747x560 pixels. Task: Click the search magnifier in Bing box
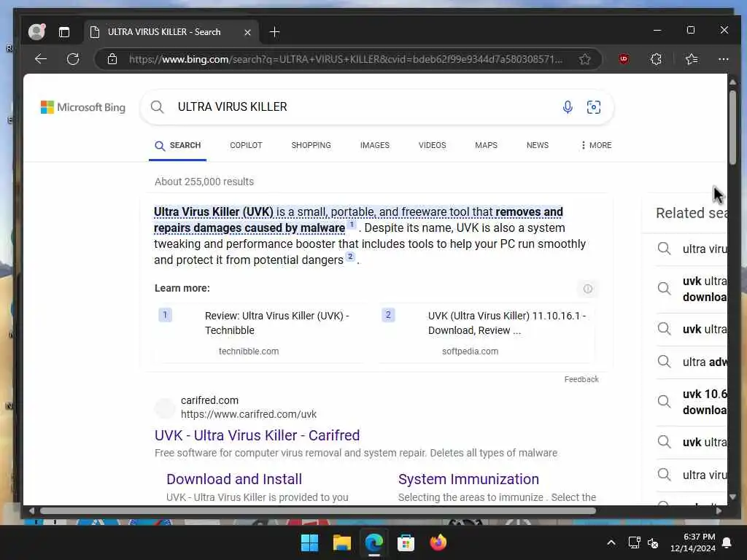(x=158, y=107)
